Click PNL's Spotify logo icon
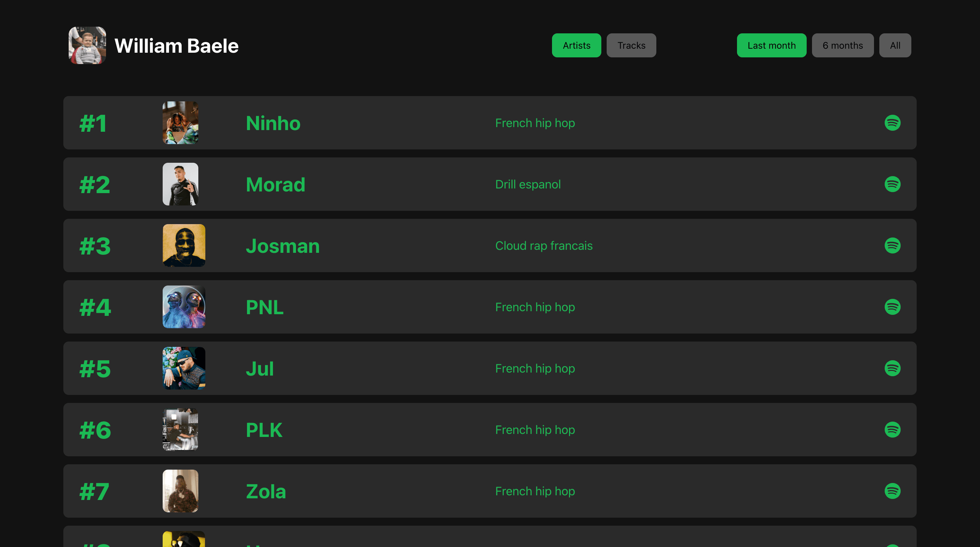 pos(892,307)
